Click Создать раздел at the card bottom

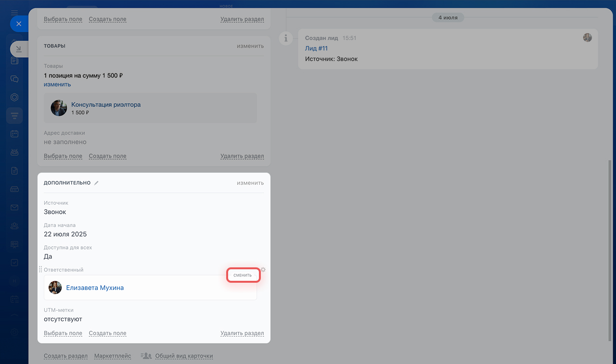[x=65, y=356]
